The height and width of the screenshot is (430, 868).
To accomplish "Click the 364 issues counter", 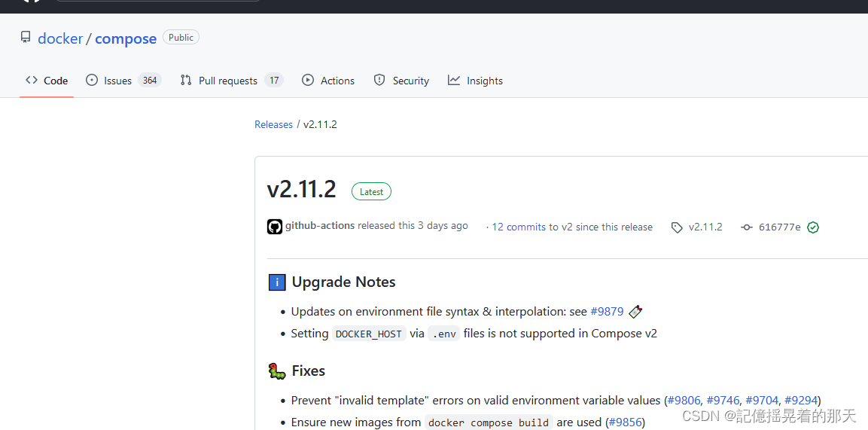I will click(x=150, y=81).
